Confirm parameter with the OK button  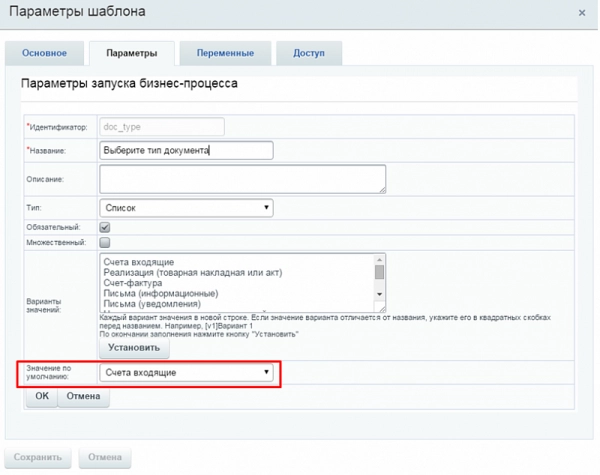click(42, 396)
